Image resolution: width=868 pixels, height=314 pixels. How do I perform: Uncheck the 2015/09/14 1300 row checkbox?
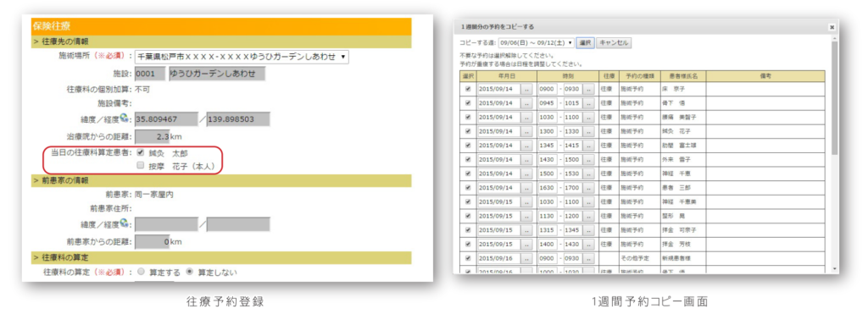pyautogui.click(x=468, y=131)
